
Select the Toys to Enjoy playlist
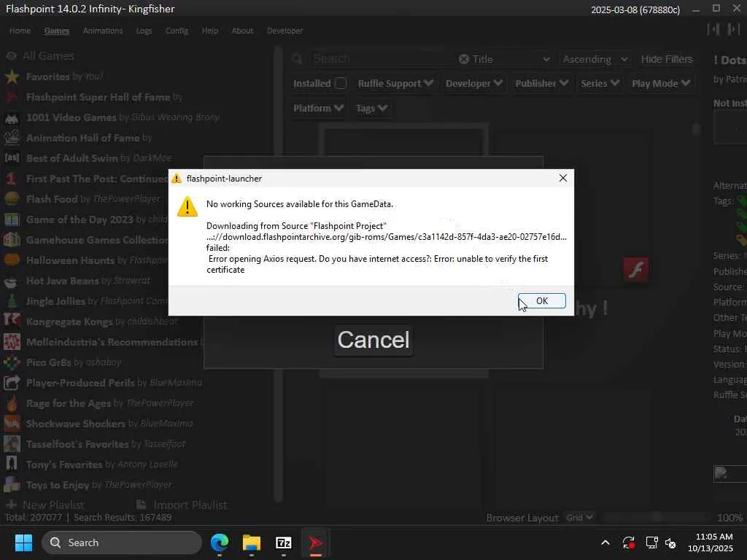[x=98, y=485]
